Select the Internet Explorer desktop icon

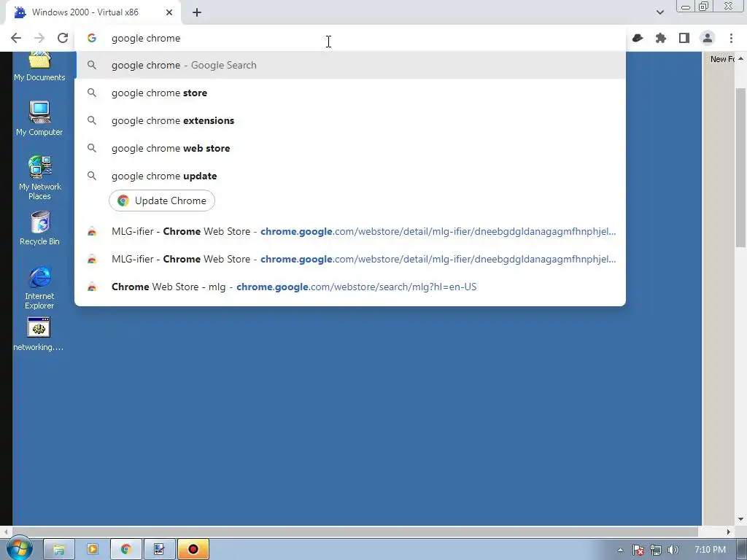39,287
